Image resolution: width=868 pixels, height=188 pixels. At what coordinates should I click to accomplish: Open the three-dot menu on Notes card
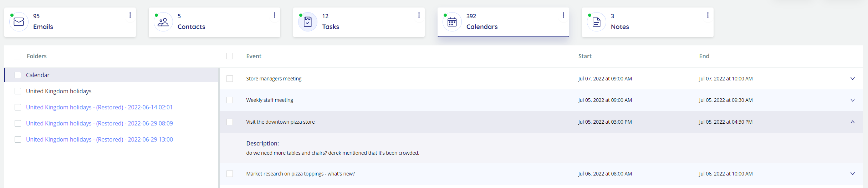click(x=708, y=15)
